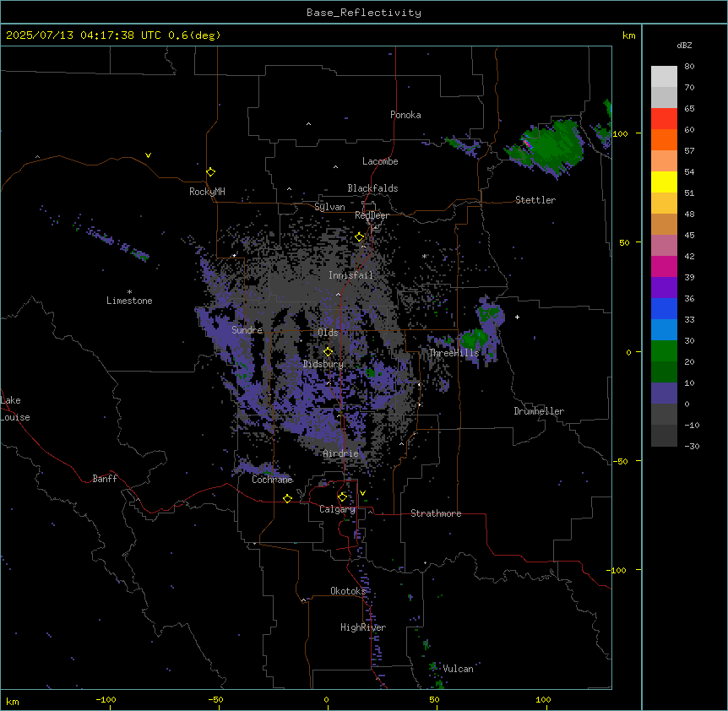
Task: Click the Lake Louise label
Action: pos(15,409)
